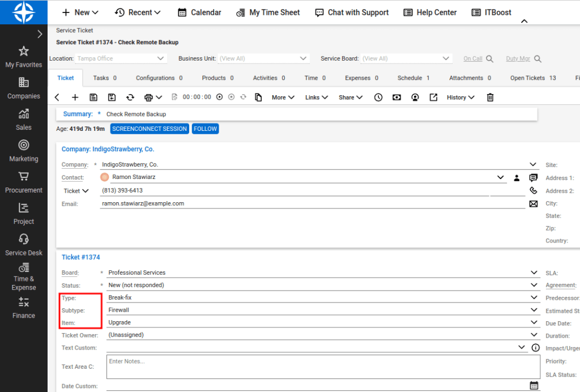
Task: Open the SCREENCONNECT SESSION button
Action: 149,129
